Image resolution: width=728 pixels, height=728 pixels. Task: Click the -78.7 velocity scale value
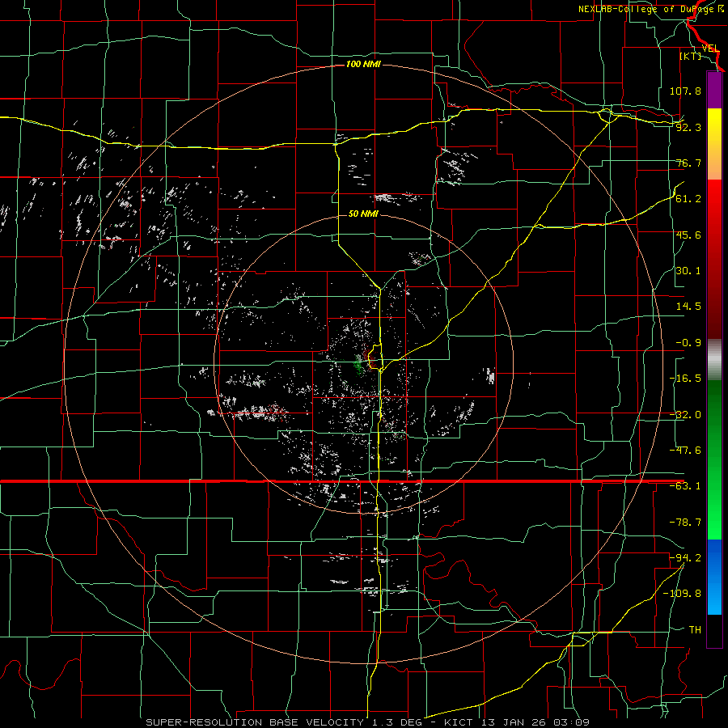tap(685, 523)
